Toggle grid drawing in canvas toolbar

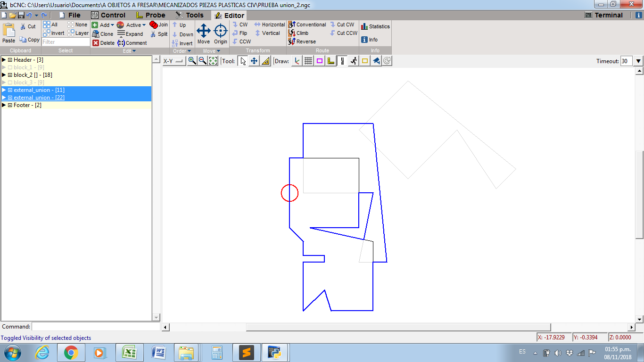click(x=308, y=61)
